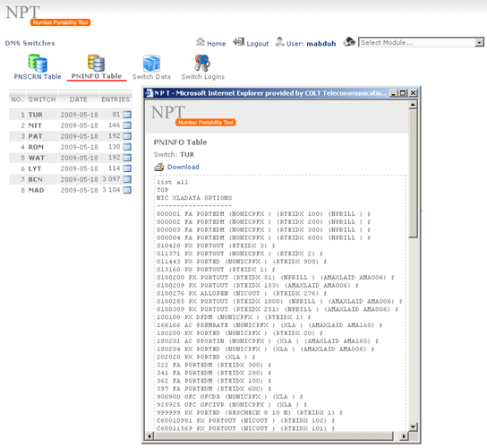The image size is (487, 448).
Task: Click the user silhouette icon
Action: pyautogui.click(x=279, y=41)
